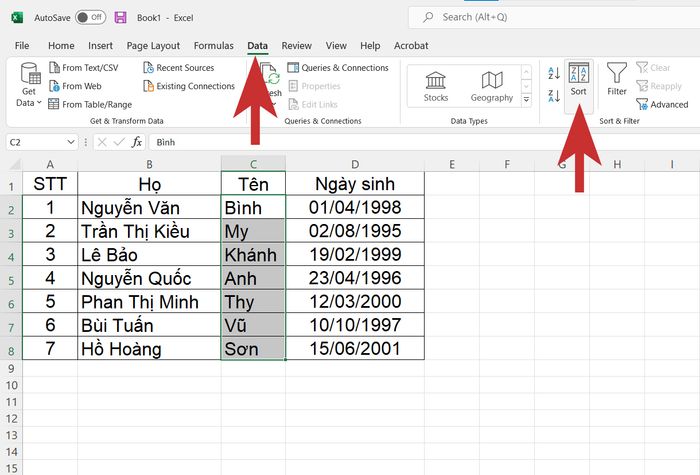Image resolution: width=700 pixels, height=475 pixels.
Task: Click Edit Links button
Action: [x=313, y=104]
